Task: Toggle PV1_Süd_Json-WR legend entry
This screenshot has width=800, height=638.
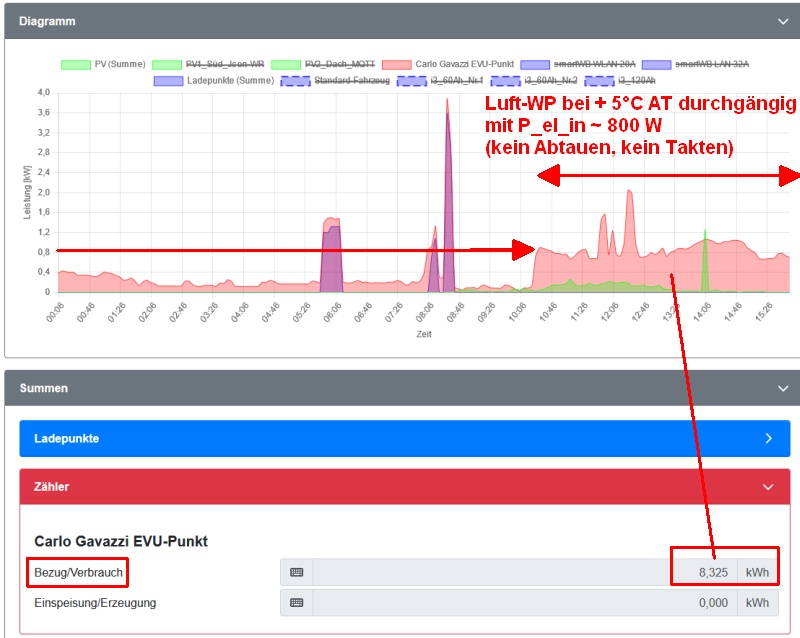Action: [x=208, y=64]
